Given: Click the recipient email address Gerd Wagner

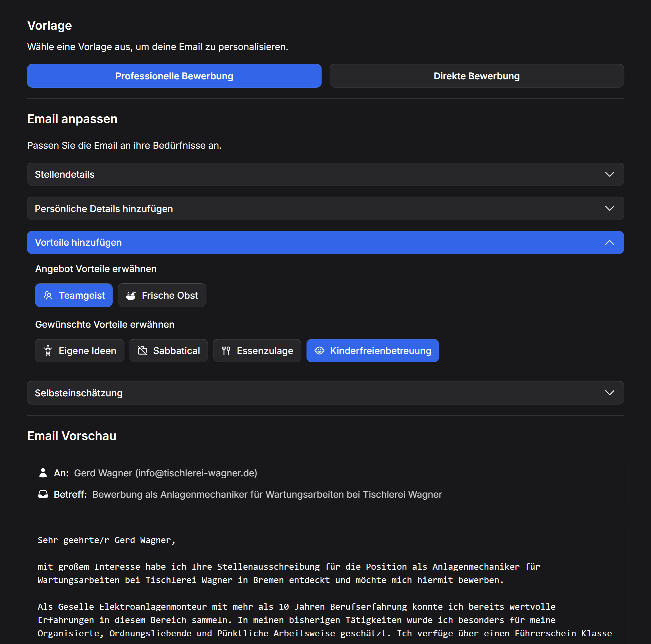Looking at the screenshot, I should [165, 473].
